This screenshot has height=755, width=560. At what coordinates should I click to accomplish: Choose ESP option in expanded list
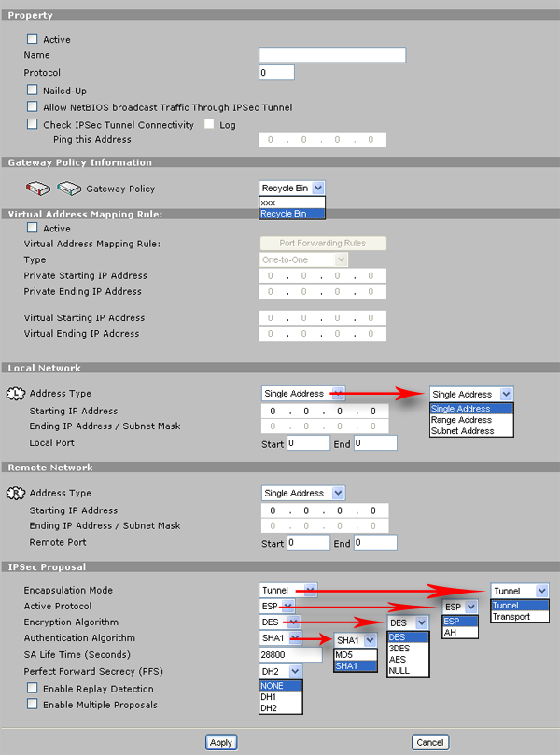(x=460, y=622)
